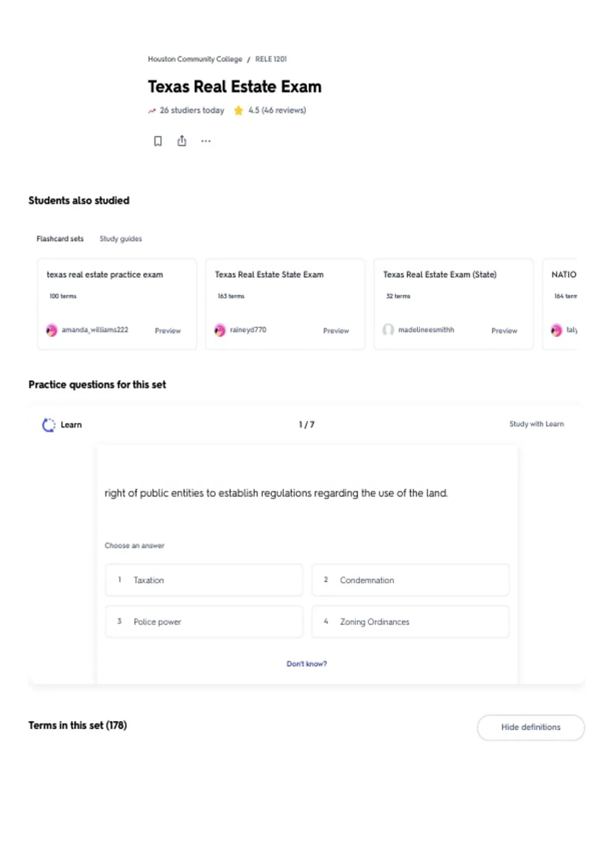This screenshot has width=613, height=868.
Task: Click raineyd770 profile avatar
Action: click(220, 330)
